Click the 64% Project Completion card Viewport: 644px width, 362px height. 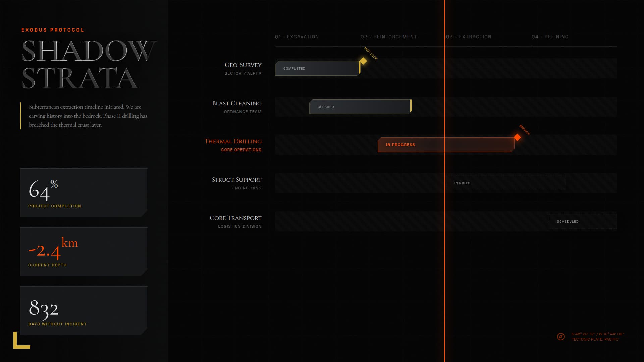pyautogui.click(x=84, y=193)
